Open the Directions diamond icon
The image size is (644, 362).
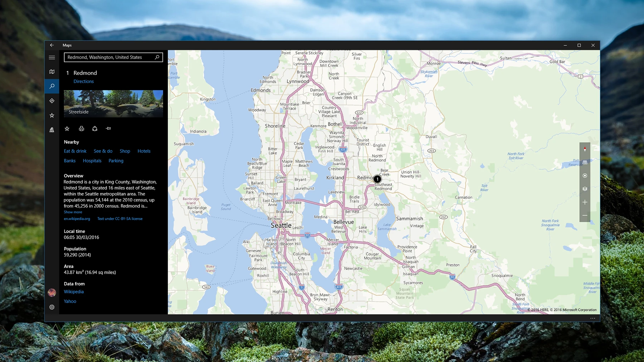(52, 101)
